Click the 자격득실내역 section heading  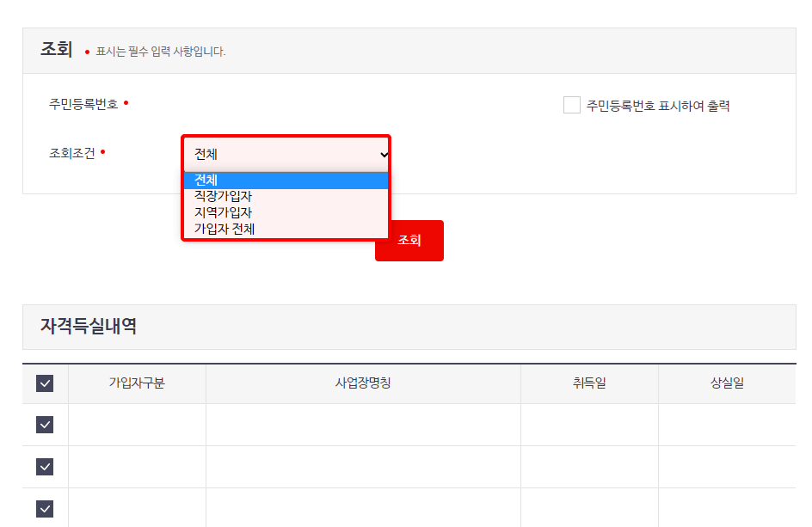coord(89,326)
